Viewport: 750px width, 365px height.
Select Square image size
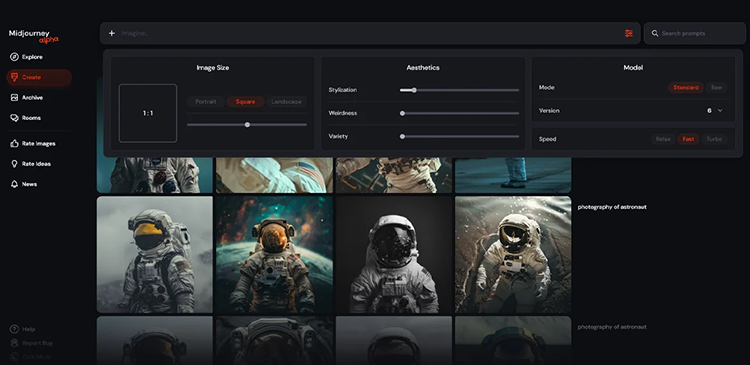point(245,102)
